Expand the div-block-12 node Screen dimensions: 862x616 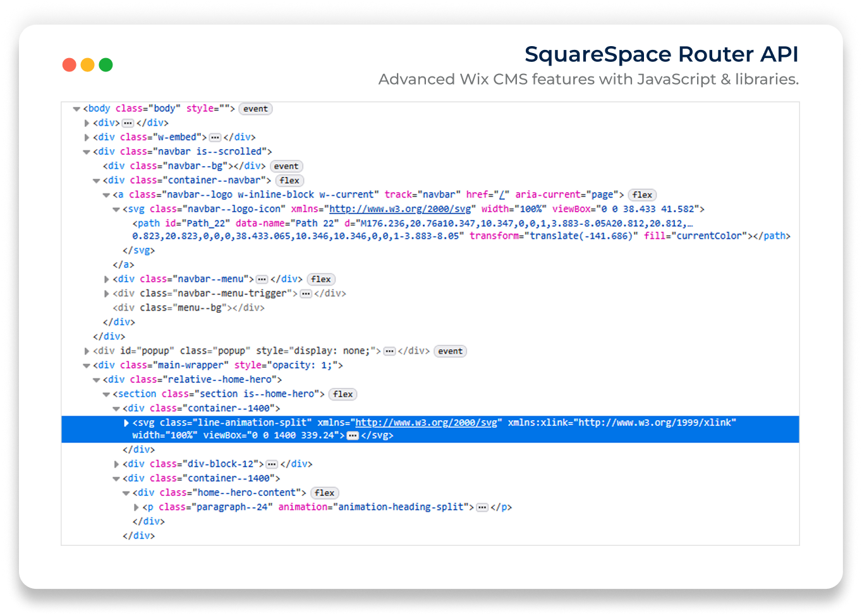coord(116,464)
